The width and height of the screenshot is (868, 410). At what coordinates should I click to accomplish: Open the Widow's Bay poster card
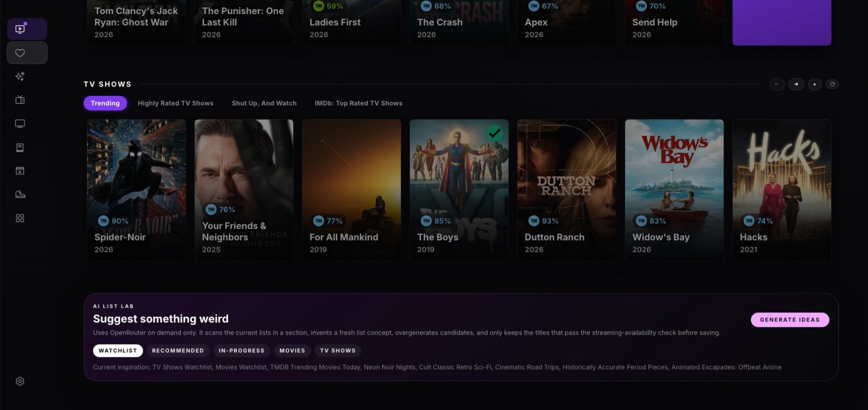pyautogui.click(x=674, y=190)
